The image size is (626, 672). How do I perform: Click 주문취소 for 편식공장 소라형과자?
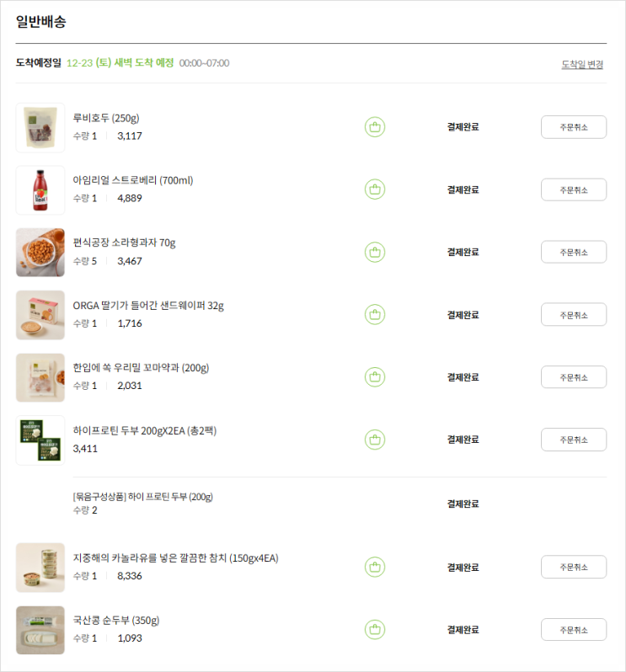(x=574, y=252)
